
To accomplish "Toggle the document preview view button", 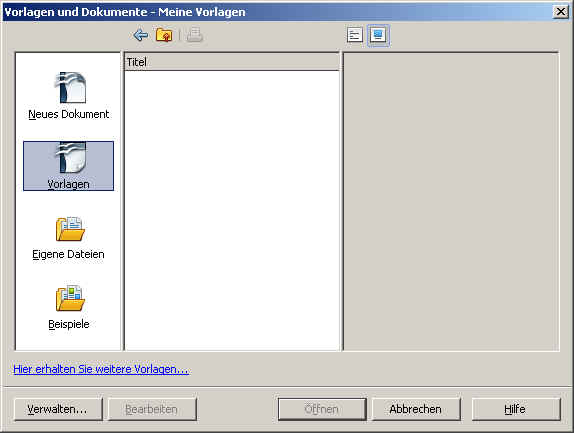I will tap(378, 35).
